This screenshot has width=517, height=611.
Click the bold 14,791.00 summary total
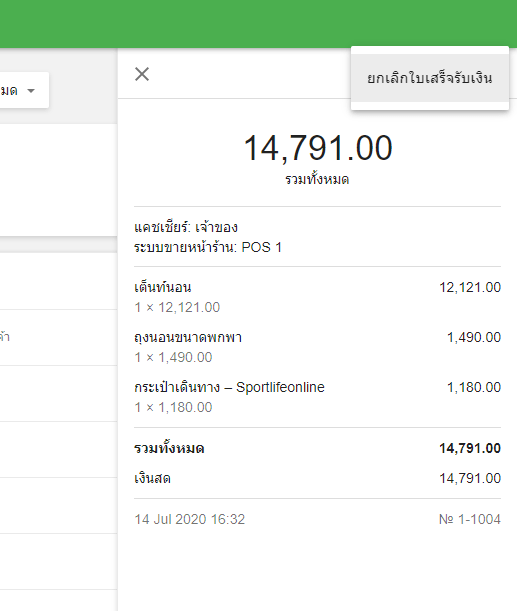[x=470, y=448]
